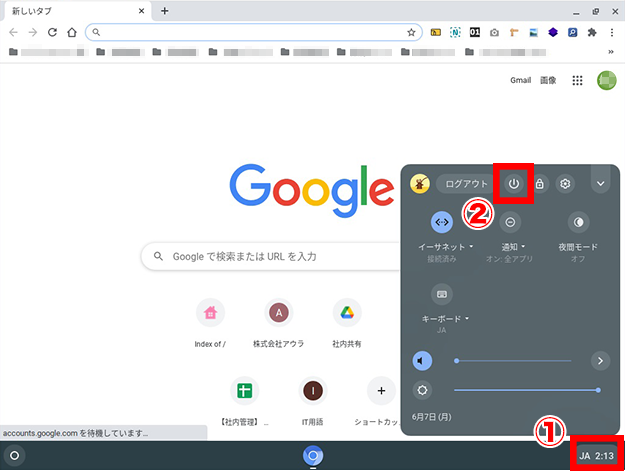The image size is (625, 471).
Task: Collapse the quick settings panel with chevron
Action: [x=600, y=183]
